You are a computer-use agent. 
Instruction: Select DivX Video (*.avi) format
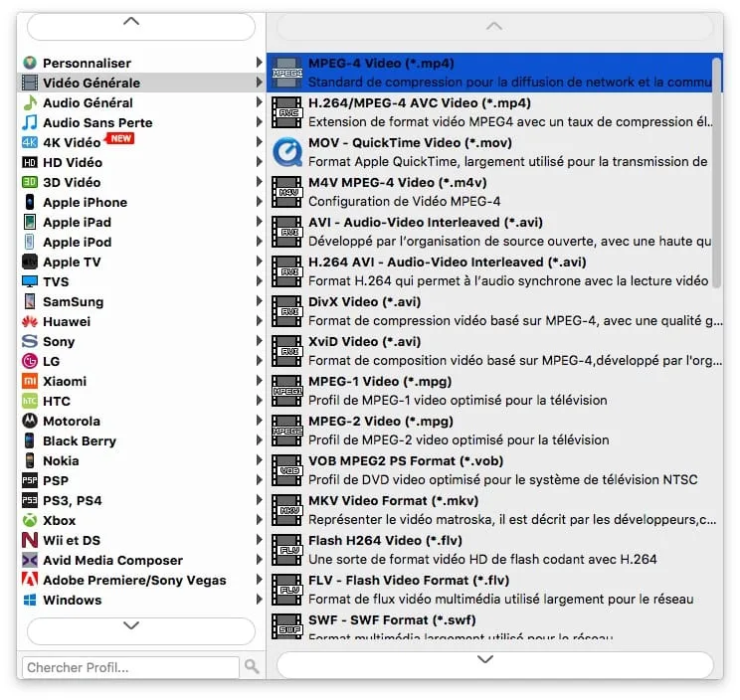click(x=494, y=311)
